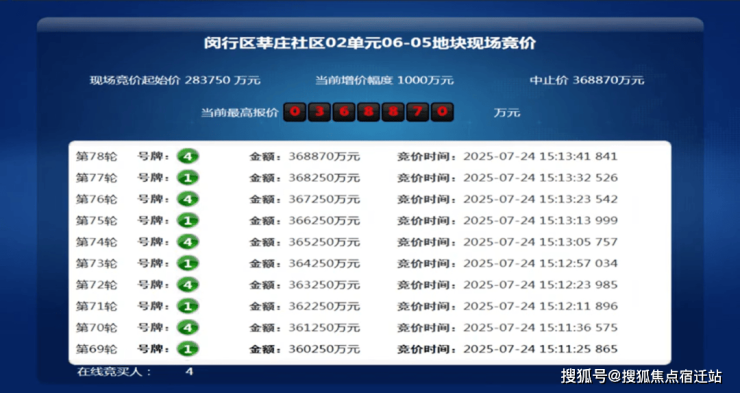Click the 搜狐号@搜狐焦点宿迁站 watermark
Viewport: 740px width, 393px height.
point(641,376)
